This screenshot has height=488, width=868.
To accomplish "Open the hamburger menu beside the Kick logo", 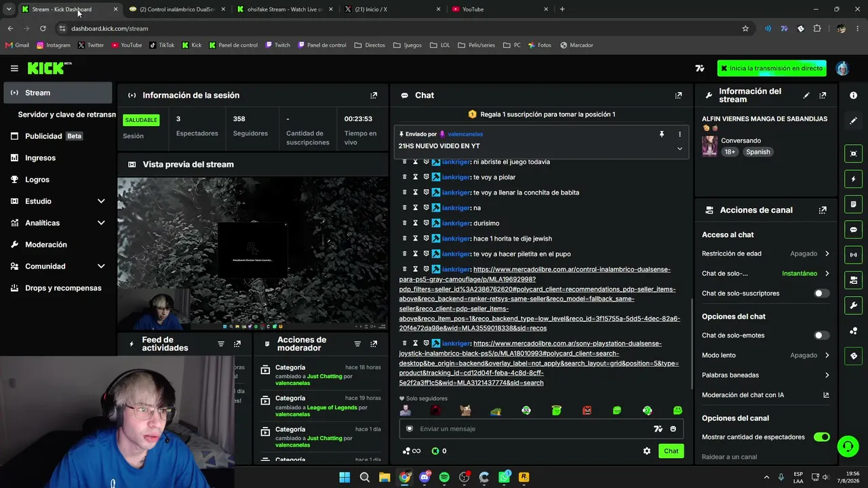I will pyautogui.click(x=14, y=68).
